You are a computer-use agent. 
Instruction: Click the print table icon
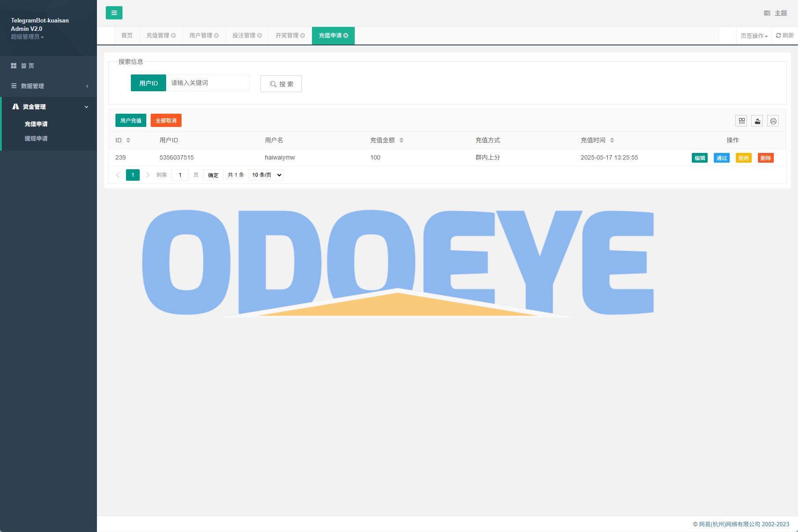tap(773, 121)
